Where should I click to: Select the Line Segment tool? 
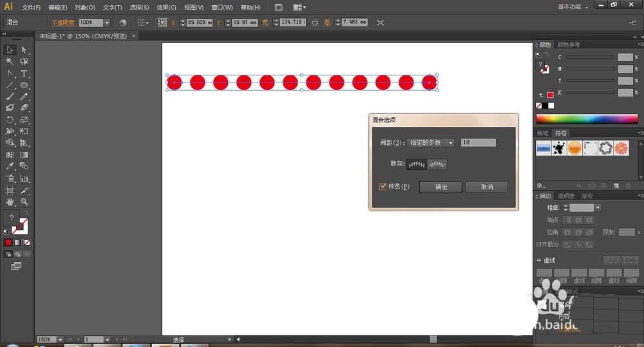click(x=10, y=85)
